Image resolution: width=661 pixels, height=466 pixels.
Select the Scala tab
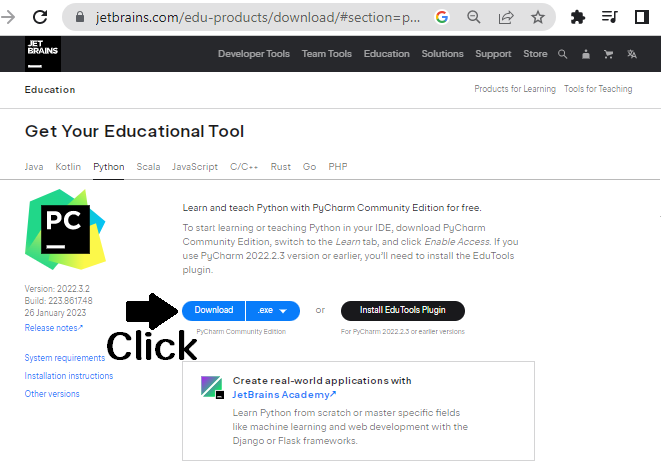148,167
